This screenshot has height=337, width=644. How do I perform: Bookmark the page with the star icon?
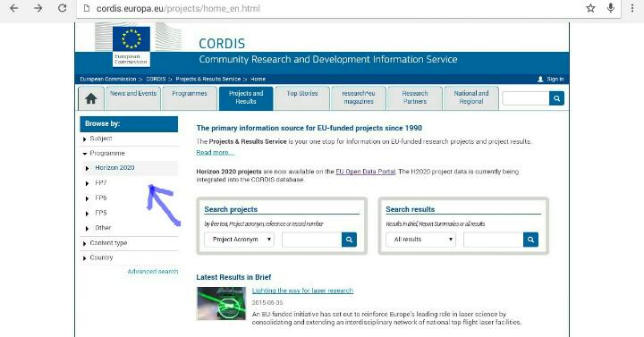590,8
